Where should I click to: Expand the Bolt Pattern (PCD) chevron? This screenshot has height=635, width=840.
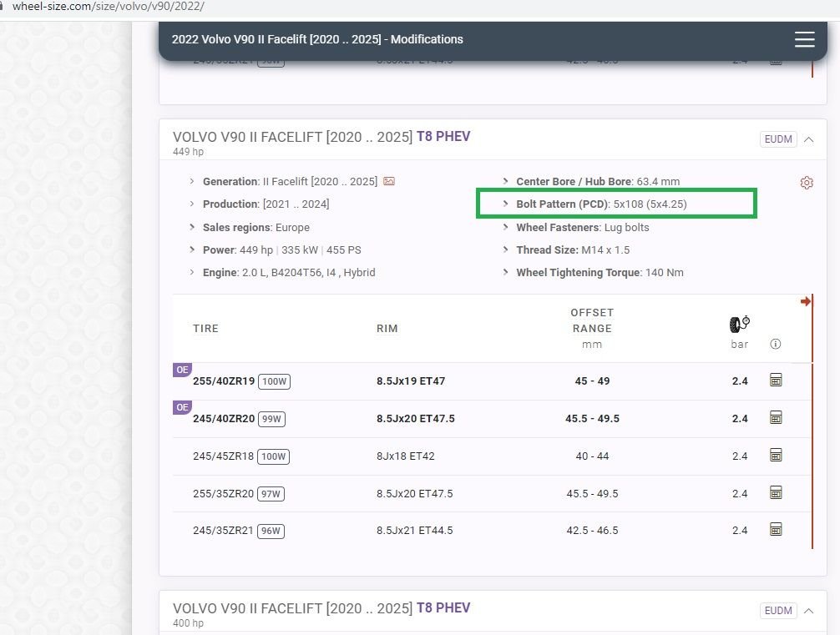pyautogui.click(x=507, y=204)
